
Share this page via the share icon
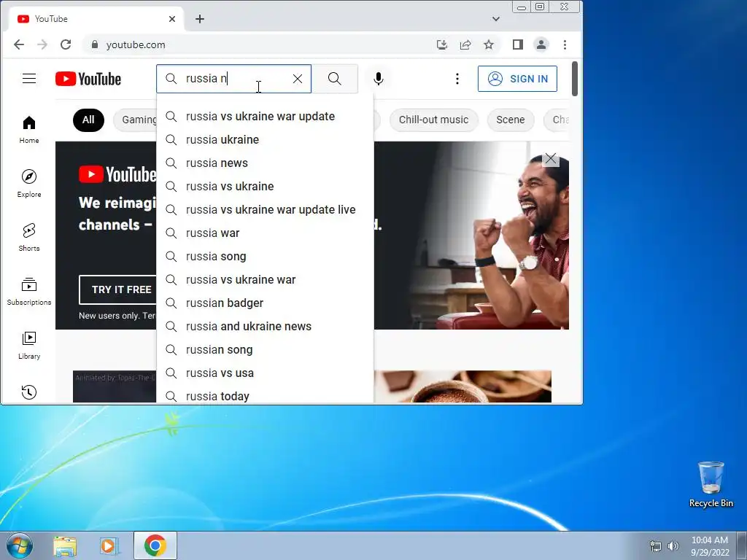coord(465,44)
